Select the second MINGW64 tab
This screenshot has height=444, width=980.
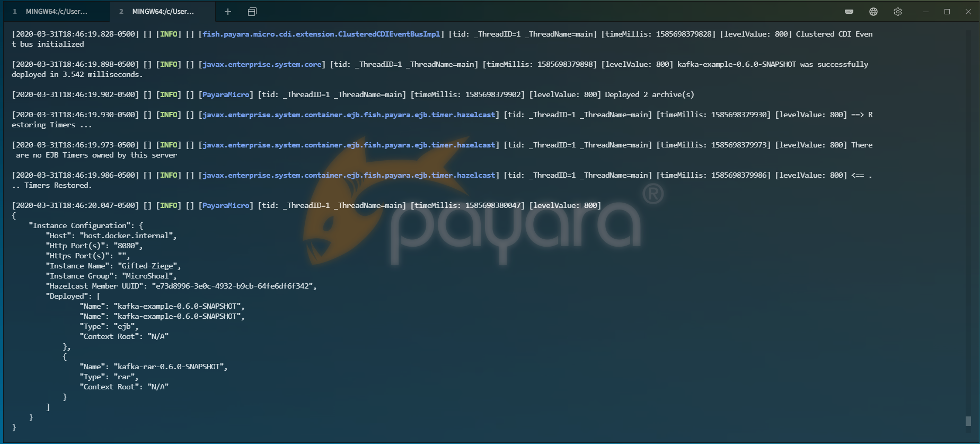[162, 12]
